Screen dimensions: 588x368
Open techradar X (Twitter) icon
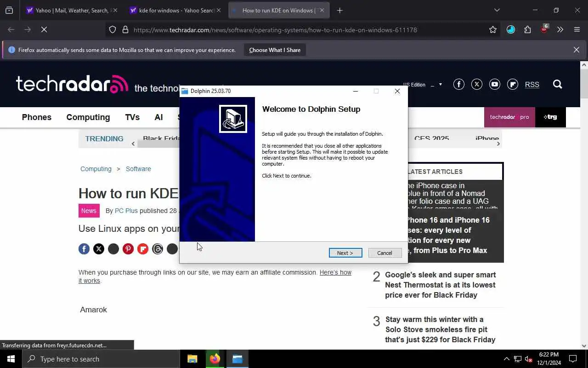click(x=477, y=84)
